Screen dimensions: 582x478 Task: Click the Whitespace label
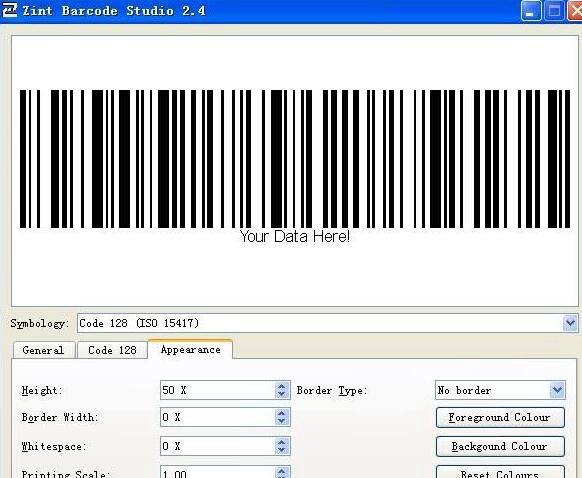tap(54, 446)
